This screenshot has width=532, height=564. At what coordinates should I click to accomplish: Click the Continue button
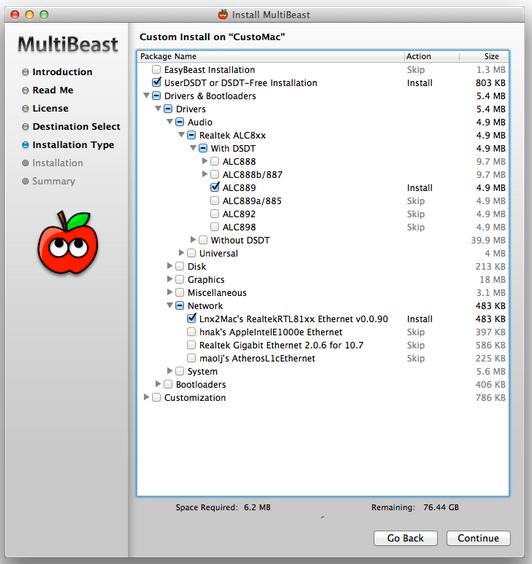[478, 538]
